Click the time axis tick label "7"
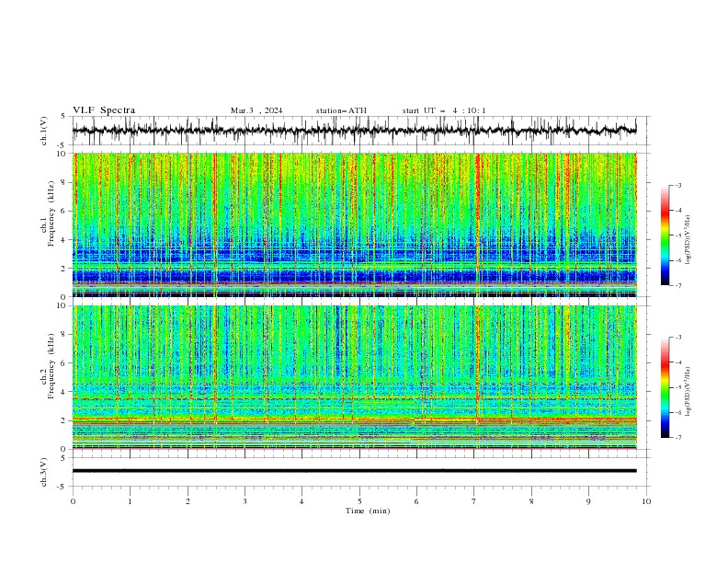Viewport: 728px width, 563px height. coord(474,501)
